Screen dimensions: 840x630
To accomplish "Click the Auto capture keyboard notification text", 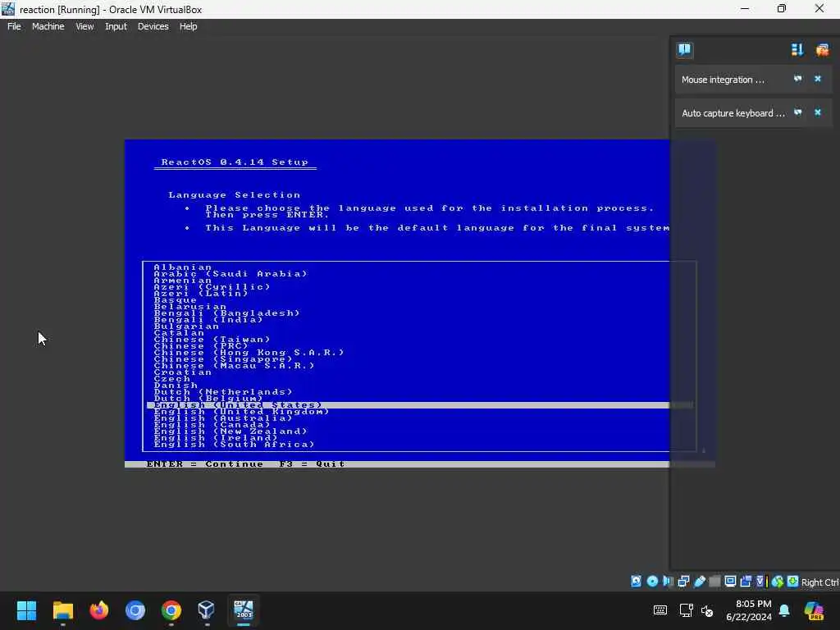I will pyautogui.click(x=733, y=113).
